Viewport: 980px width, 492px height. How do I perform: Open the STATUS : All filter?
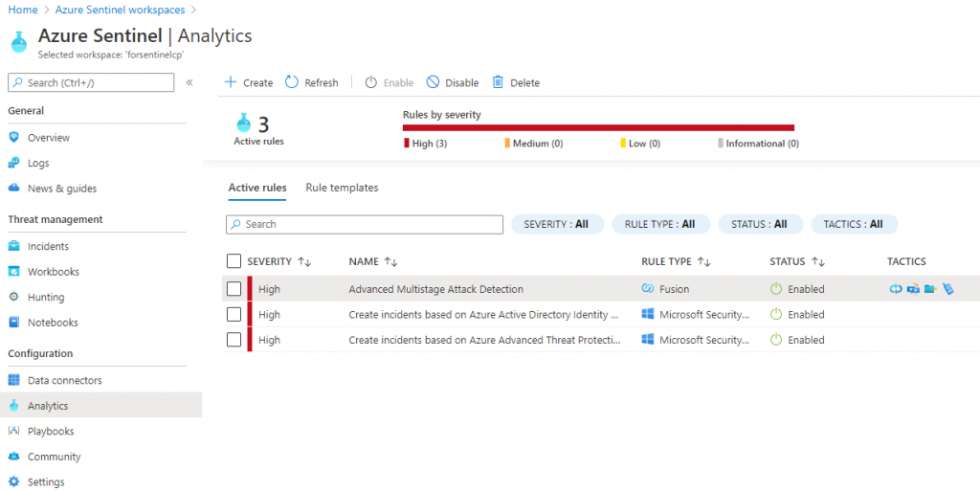pos(761,224)
